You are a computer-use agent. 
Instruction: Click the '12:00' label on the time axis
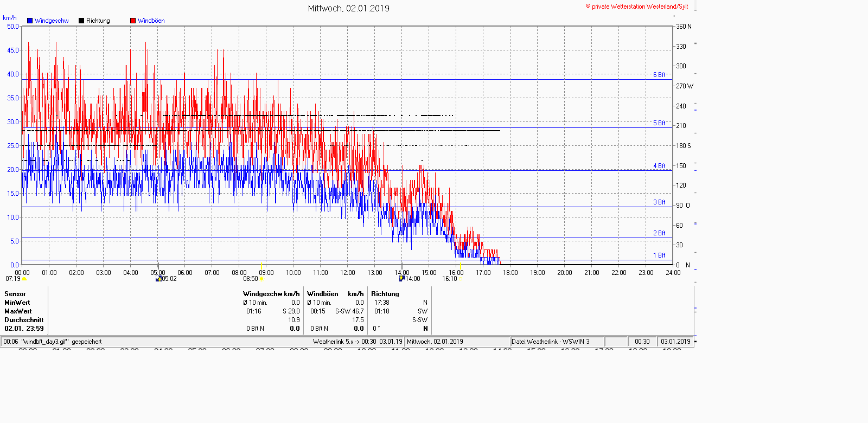348,273
